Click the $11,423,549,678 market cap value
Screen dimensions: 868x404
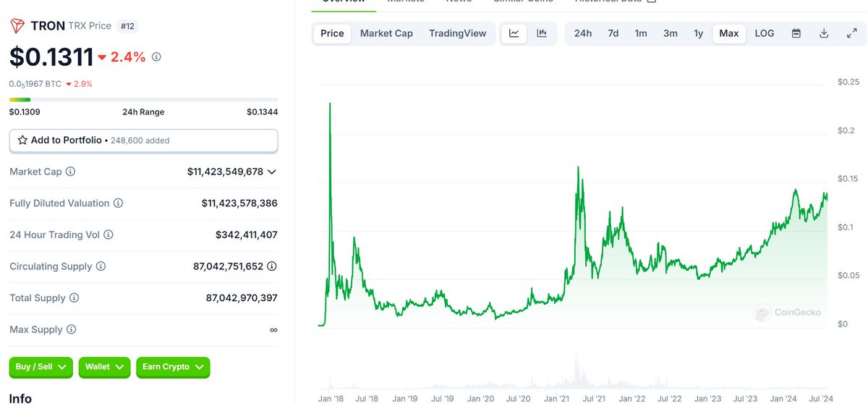[x=225, y=172]
